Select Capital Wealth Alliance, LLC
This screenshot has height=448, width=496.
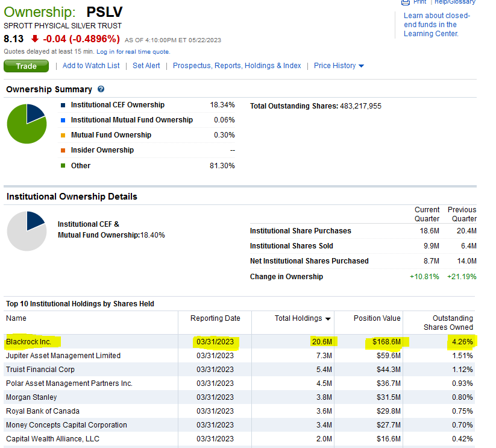tap(53, 439)
